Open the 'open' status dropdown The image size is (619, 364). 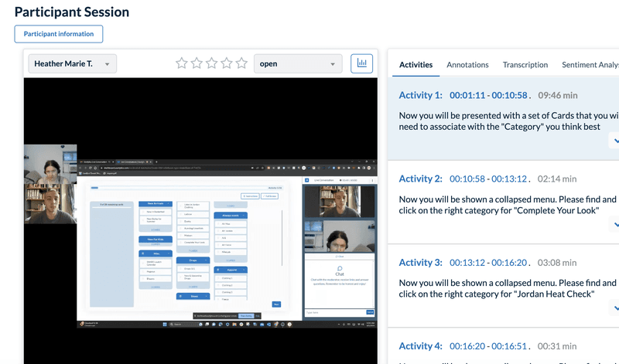point(298,64)
